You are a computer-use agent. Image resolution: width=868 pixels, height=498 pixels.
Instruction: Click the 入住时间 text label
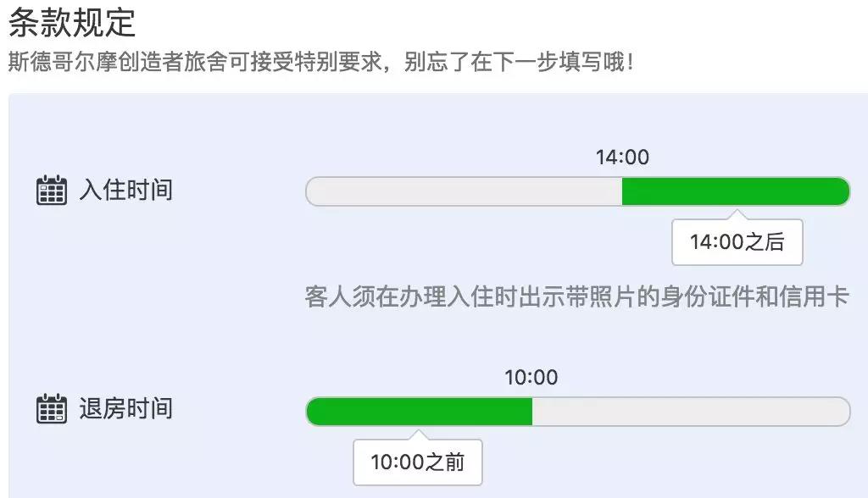(x=129, y=191)
